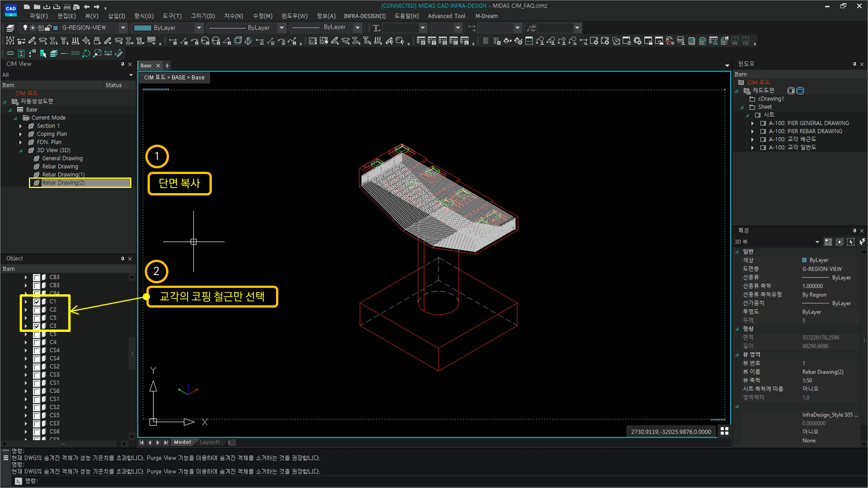
Task: Click the gear settings icon in the toolbar
Action: (637, 41)
